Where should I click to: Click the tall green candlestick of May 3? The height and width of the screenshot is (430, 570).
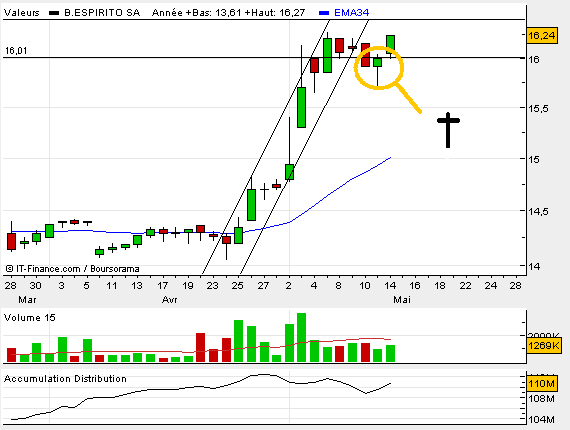pyautogui.click(x=301, y=107)
